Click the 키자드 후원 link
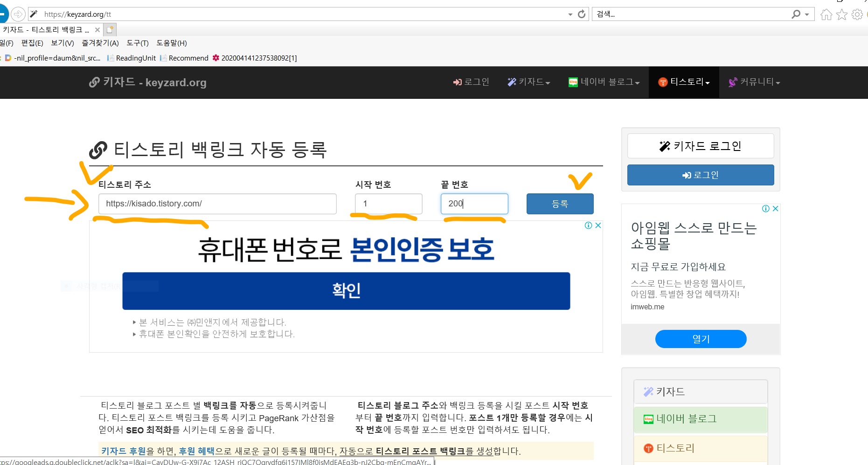This screenshot has height=465, width=868. tap(124, 451)
